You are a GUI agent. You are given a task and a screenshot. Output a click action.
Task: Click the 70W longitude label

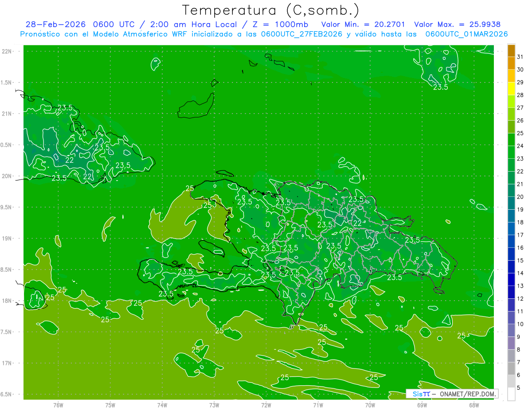[x=370, y=405]
